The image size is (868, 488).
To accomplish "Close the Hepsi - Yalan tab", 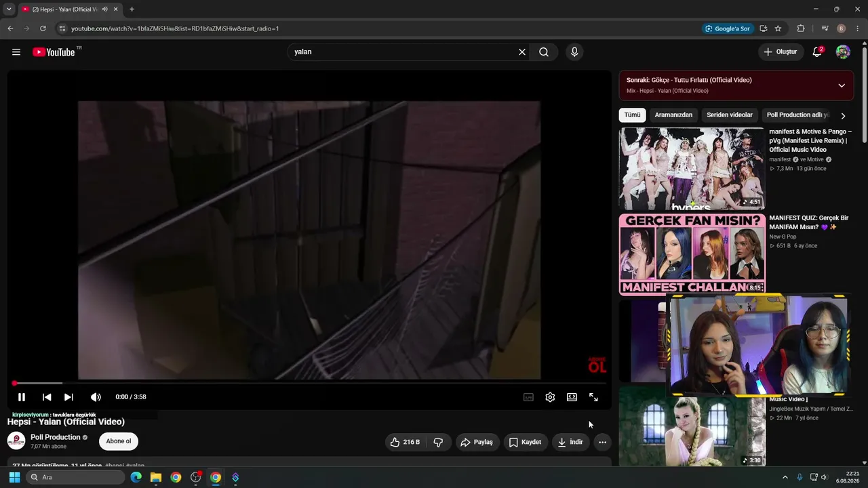I will tap(116, 9).
